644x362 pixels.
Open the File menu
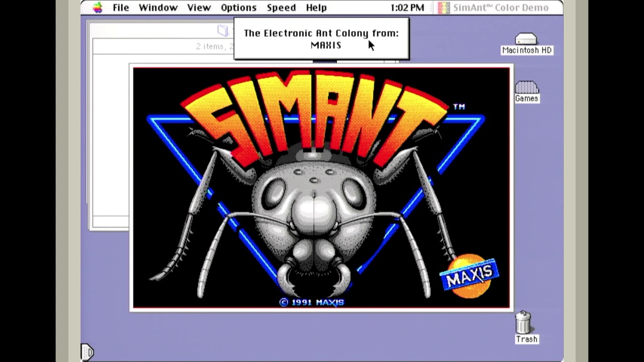click(x=121, y=8)
